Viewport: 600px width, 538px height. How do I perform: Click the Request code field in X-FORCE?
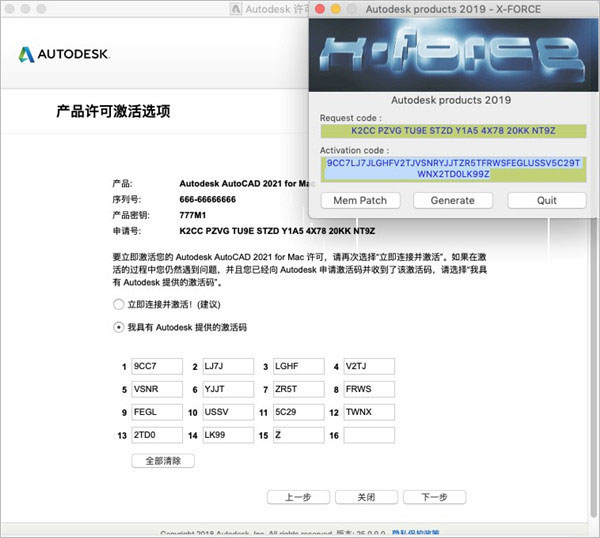[x=453, y=131]
